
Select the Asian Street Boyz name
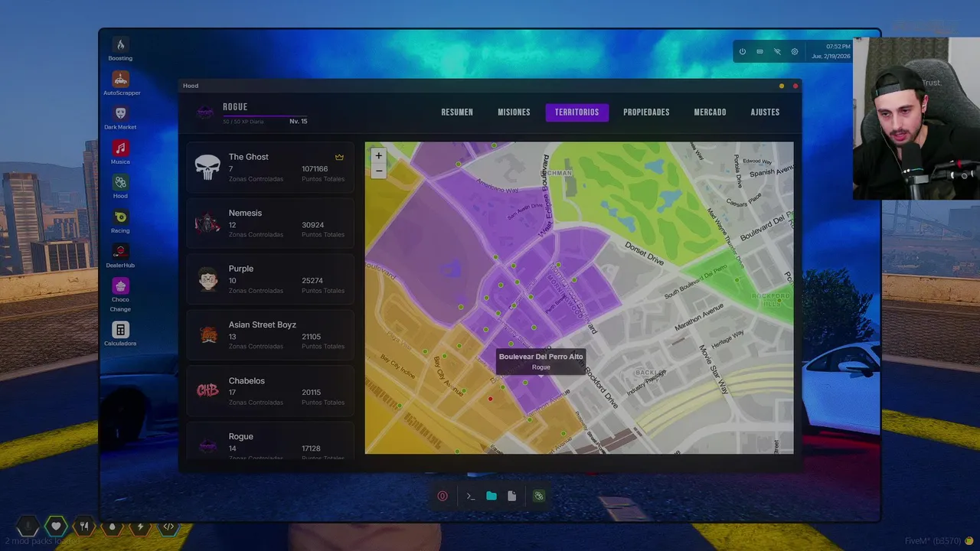coord(262,324)
